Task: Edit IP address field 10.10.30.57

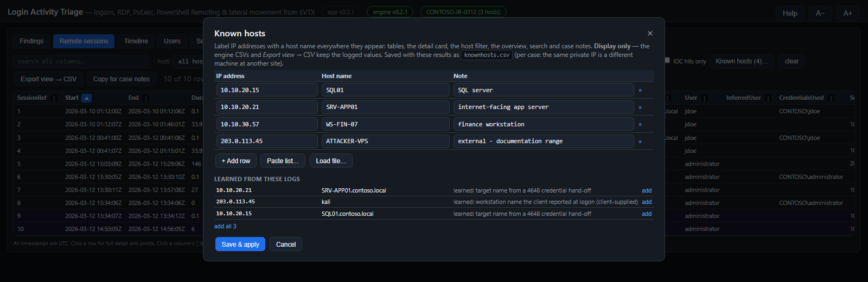Action: 267,125
